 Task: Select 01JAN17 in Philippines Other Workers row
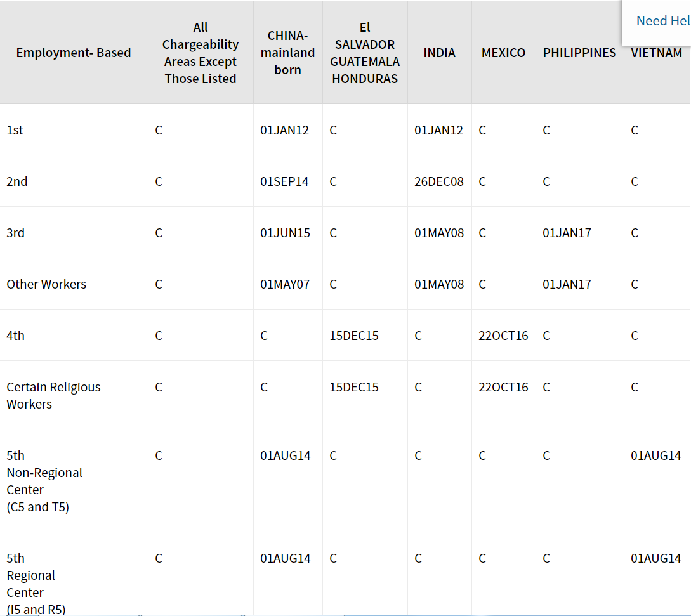567,284
